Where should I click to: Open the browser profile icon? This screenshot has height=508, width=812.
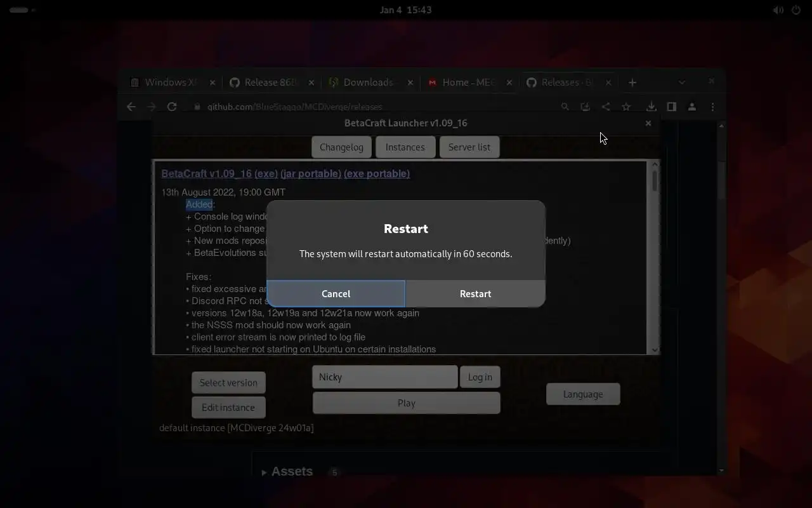point(692,107)
